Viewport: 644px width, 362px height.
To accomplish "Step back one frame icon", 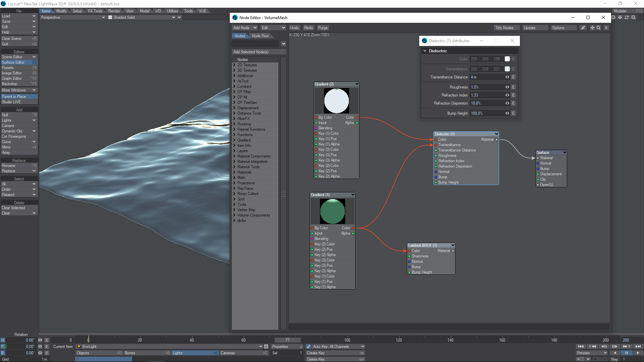I will pos(604,347).
